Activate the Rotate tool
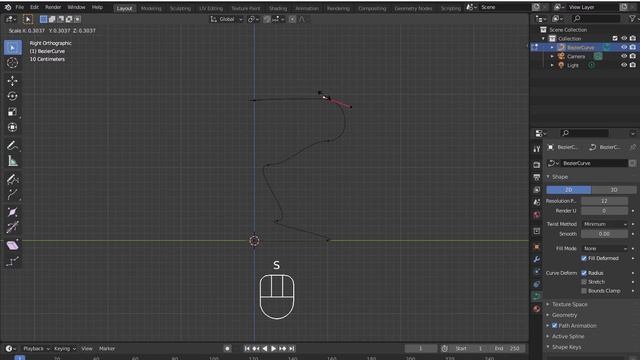 click(12, 96)
